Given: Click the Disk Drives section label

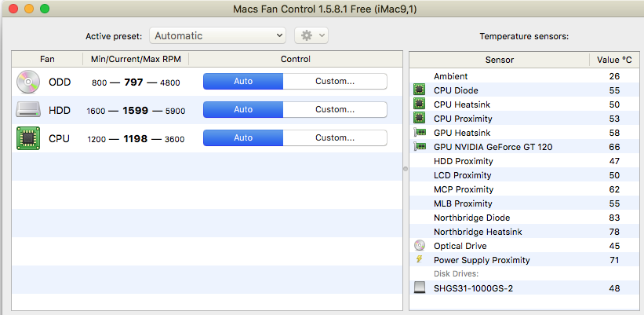Looking at the screenshot, I should [x=457, y=274].
